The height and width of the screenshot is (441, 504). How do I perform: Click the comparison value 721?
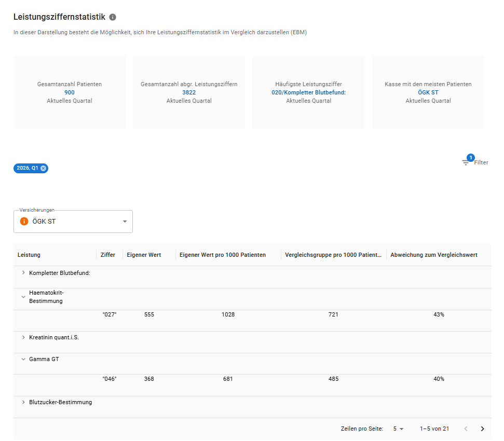click(x=333, y=314)
